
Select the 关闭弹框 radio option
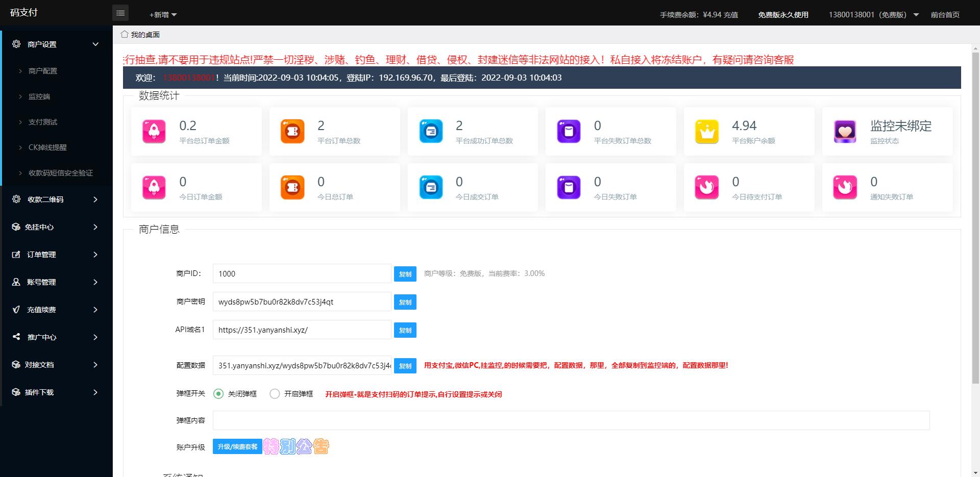pyautogui.click(x=218, y=394)
